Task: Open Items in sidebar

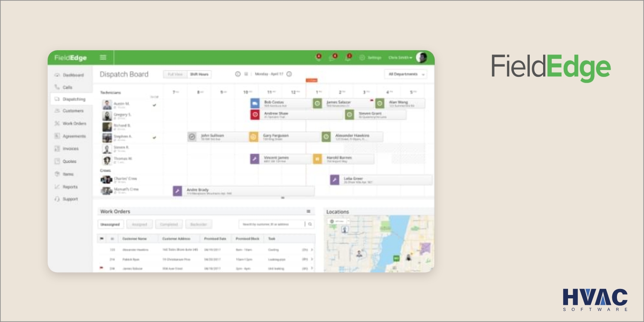Action: [64, 174]
